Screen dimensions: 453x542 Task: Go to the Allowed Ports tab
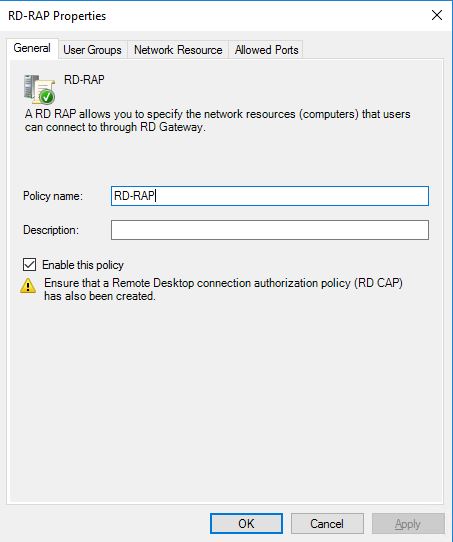266,50
